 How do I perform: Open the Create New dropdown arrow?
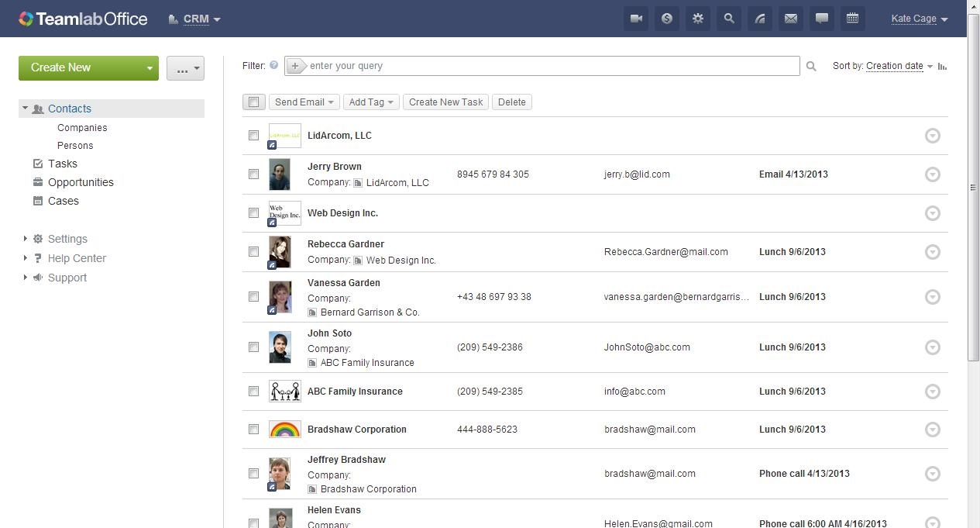(x=150, y=68)
